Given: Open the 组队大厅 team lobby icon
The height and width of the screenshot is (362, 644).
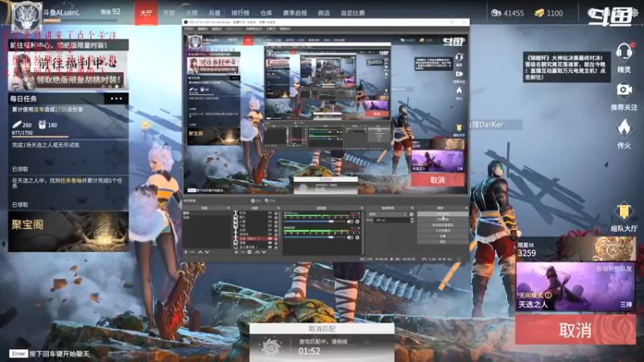Looking at the screenshot, I should tap(624, 212).
